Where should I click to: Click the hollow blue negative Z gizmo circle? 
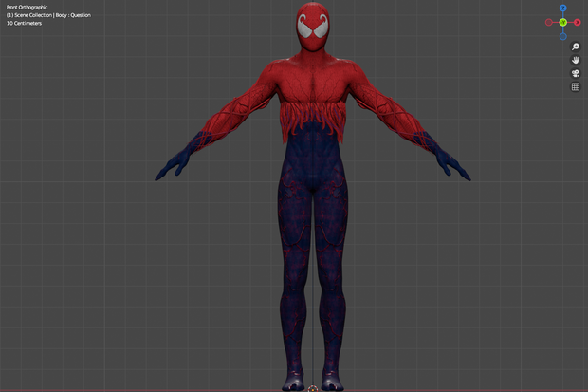coord(563,36)
